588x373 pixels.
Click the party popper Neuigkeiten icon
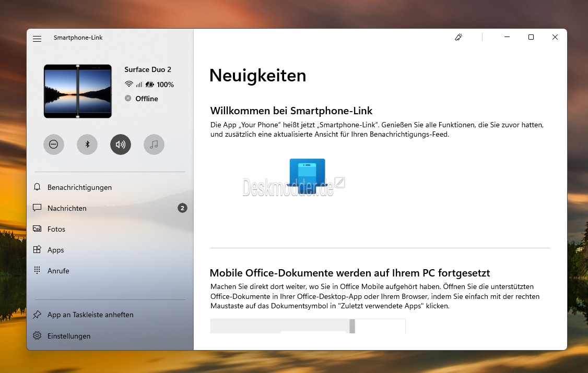click(458, 37)
